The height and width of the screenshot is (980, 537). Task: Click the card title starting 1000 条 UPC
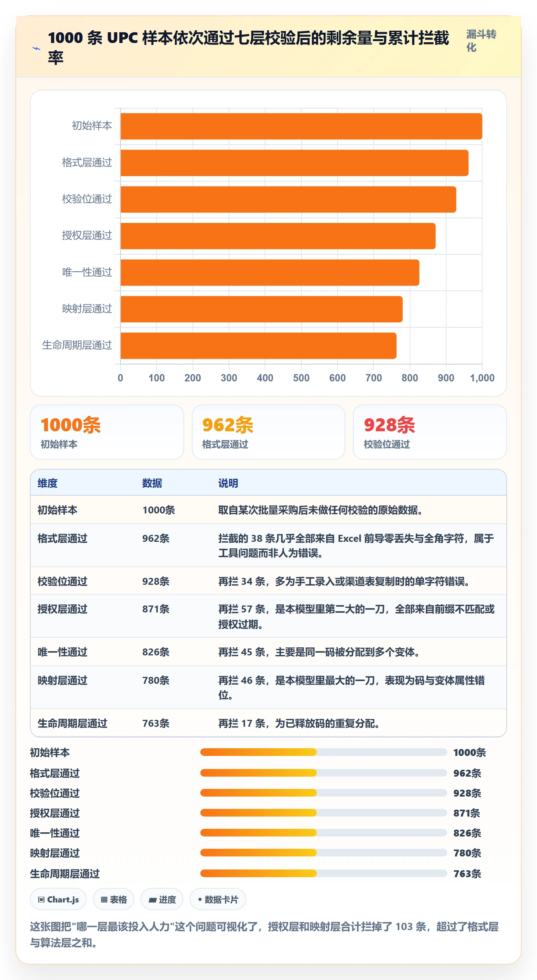pyautogui.click(x=249, y=48)
